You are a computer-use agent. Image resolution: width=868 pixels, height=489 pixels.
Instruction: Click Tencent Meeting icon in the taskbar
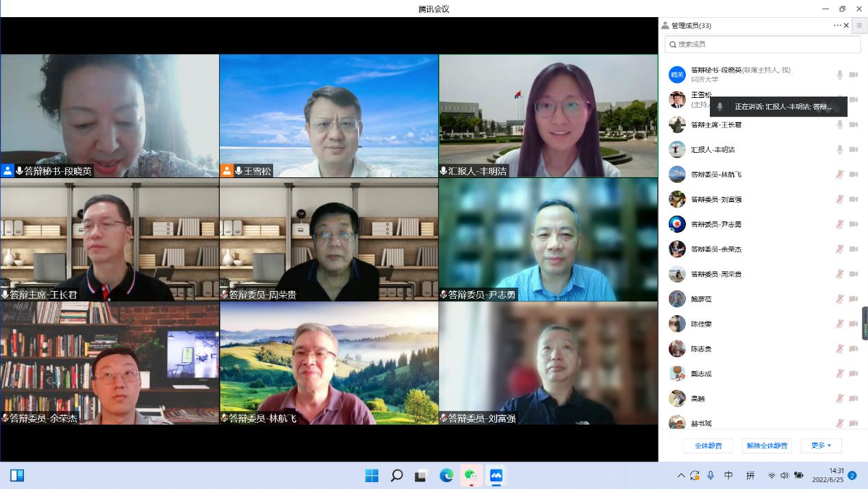(496, 475)
